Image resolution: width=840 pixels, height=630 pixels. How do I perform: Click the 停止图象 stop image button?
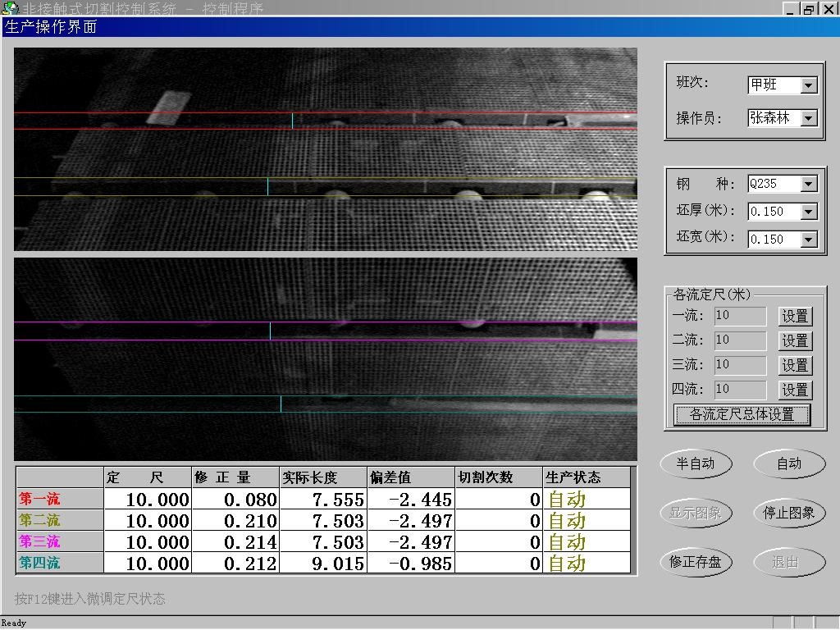click(x=789, y=513)
